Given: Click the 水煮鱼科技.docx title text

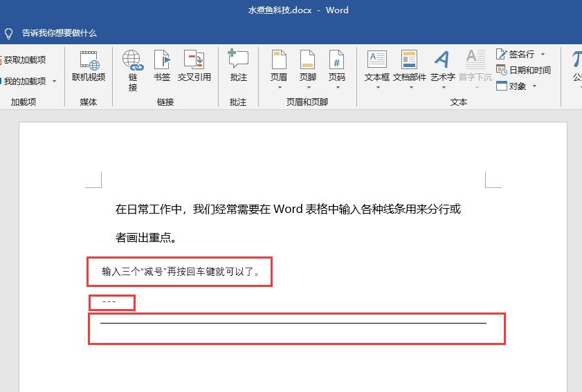Looking at the screenshot, I should 280,10.
